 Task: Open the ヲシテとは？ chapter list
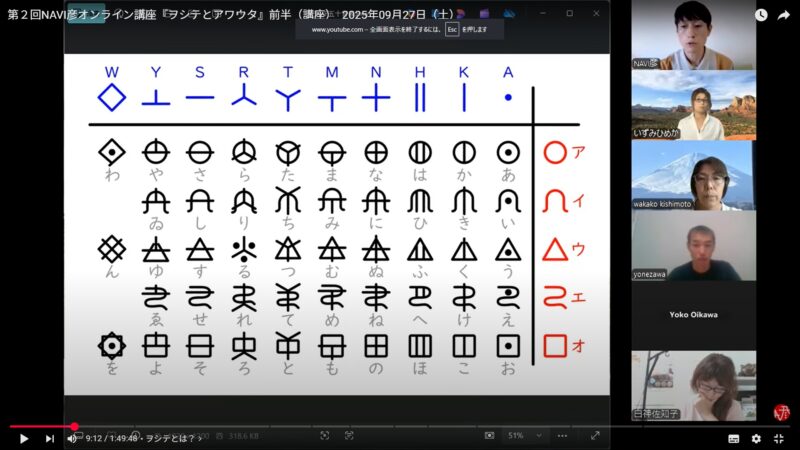click(x=172, y=438)
